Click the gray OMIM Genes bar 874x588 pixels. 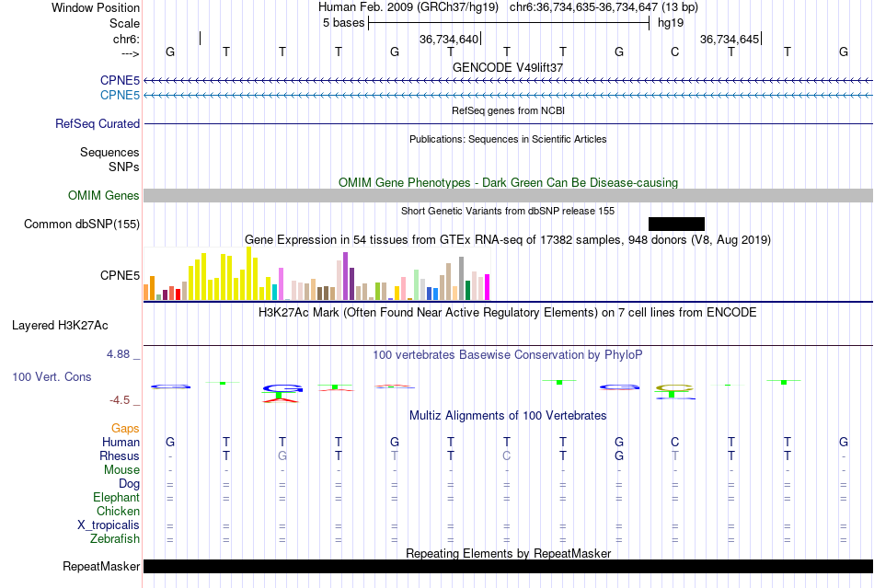coord(508,196)
